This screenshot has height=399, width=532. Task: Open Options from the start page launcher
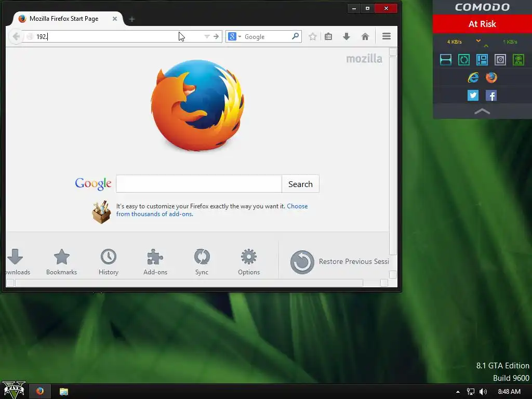click(x=249, y=262)
